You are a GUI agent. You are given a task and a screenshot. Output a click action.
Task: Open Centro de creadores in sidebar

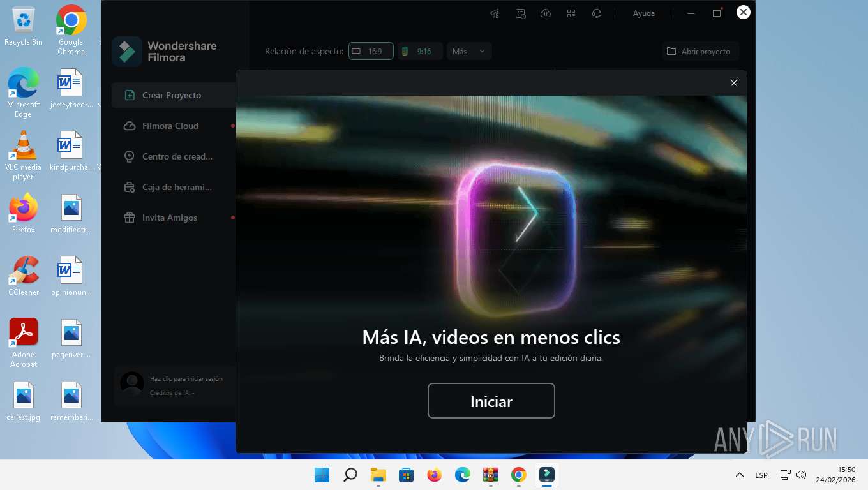(x=174, y=156)
